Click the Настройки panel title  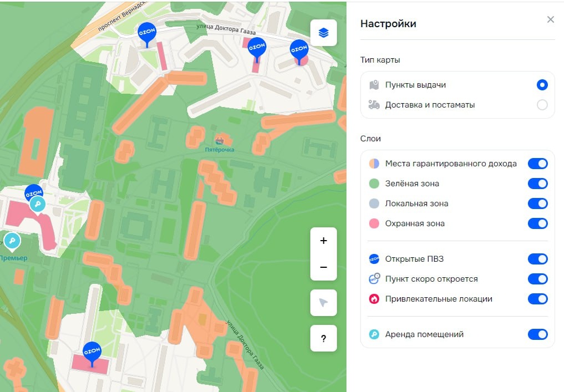[x=388, y=24]
